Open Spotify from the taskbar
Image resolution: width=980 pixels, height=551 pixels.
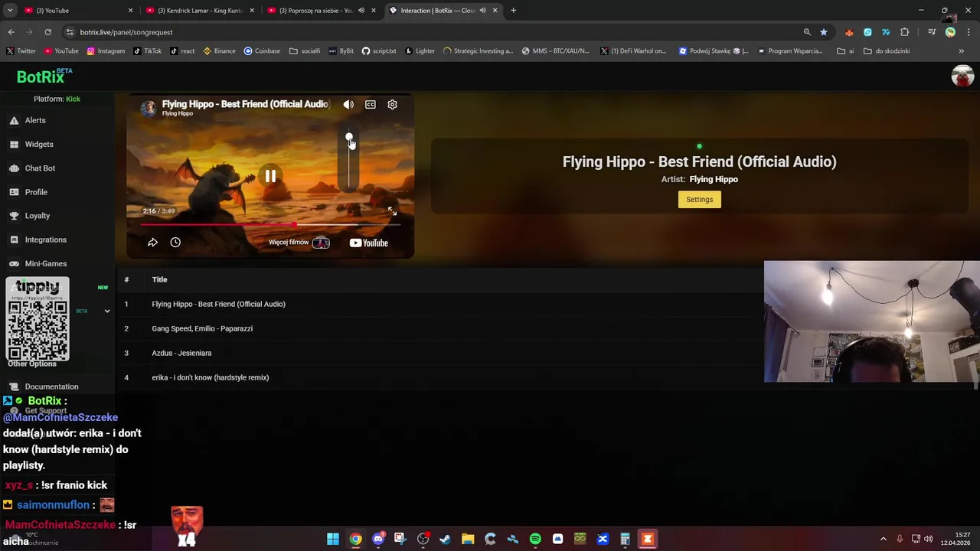[535, 539]
